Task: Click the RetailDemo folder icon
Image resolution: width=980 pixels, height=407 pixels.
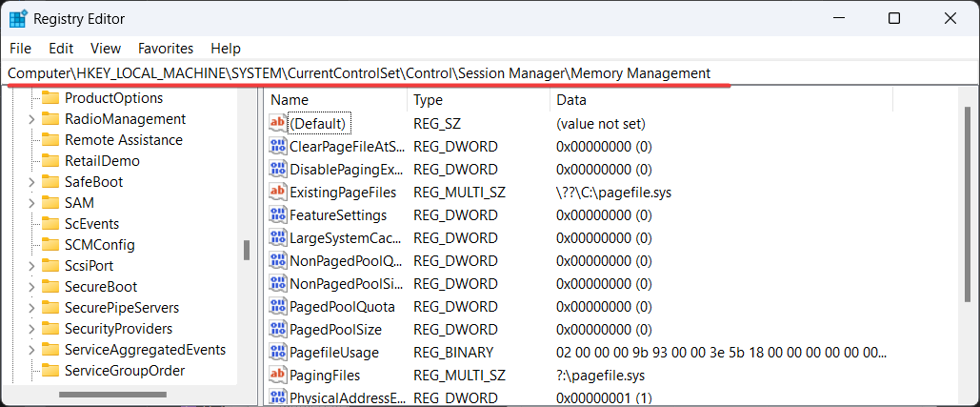Action: pos(50,161)
